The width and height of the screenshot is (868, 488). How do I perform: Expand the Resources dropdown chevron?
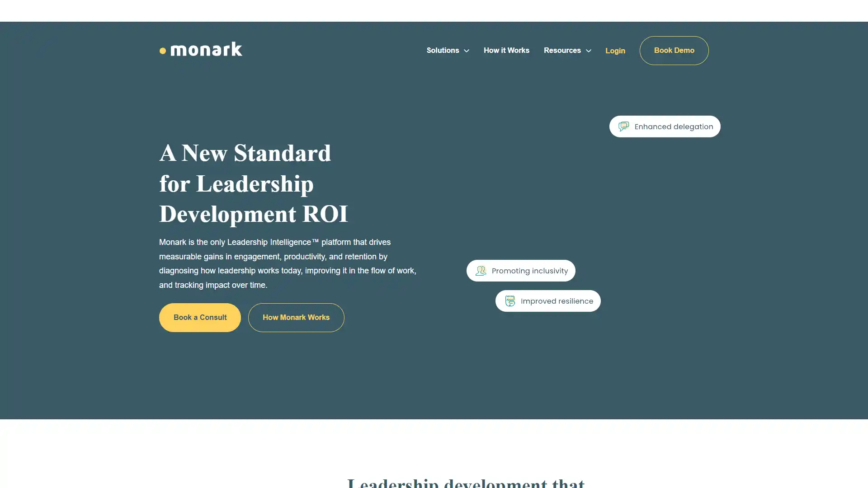(x=588, y=51)
